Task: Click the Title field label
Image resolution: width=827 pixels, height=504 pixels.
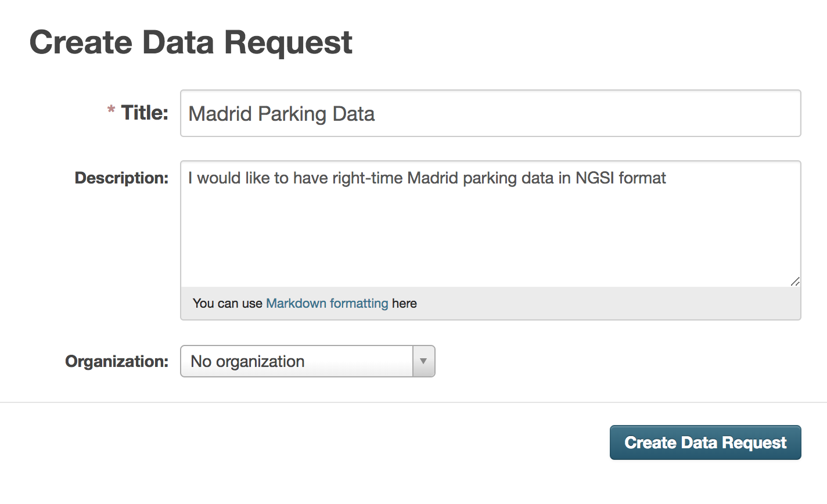Action: click(x=145, y=113)
